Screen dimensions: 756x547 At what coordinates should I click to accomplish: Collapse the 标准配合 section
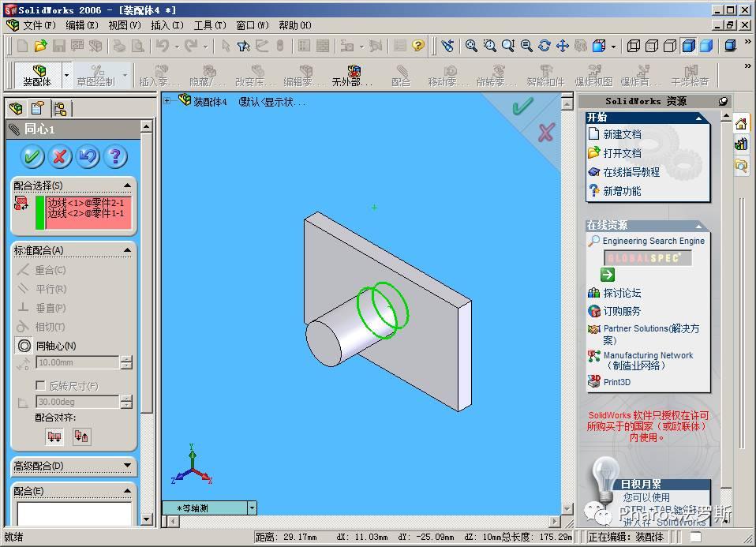127,250
